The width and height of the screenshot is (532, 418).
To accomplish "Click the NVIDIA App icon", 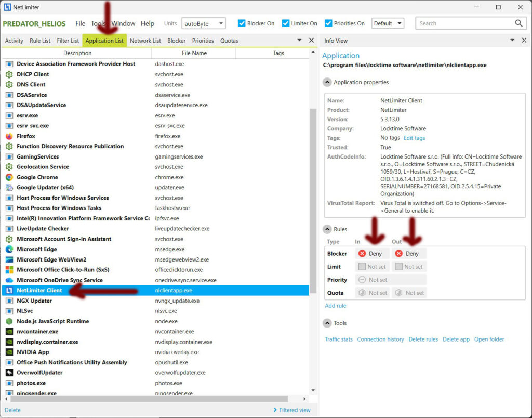I will tap(9, 352).
